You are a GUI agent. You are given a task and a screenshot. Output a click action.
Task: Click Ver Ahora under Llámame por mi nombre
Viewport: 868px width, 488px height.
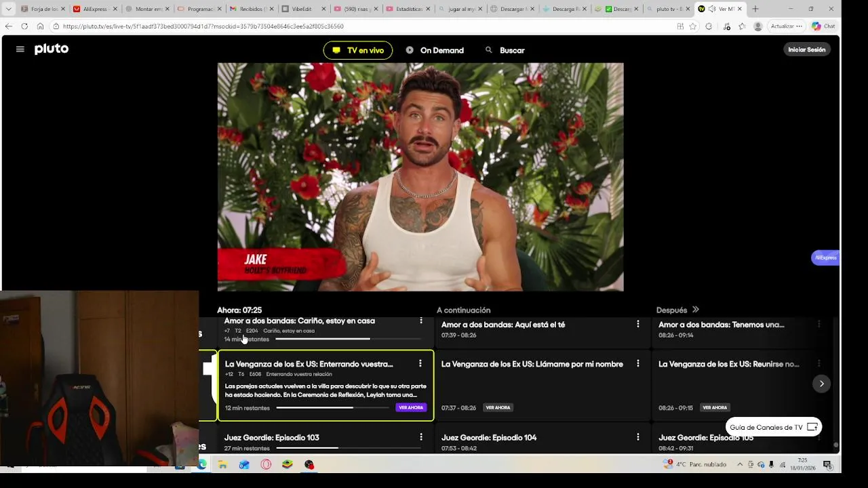pos(498,407)
